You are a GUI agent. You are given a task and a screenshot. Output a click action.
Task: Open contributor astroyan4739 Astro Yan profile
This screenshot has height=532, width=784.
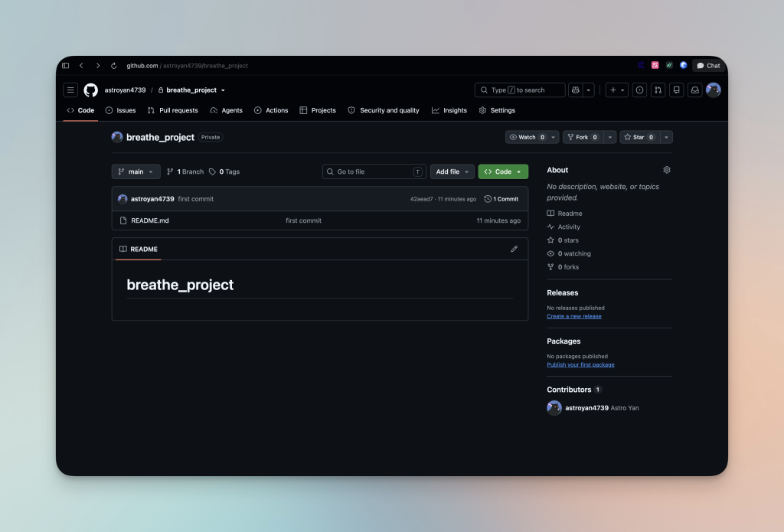593,408
